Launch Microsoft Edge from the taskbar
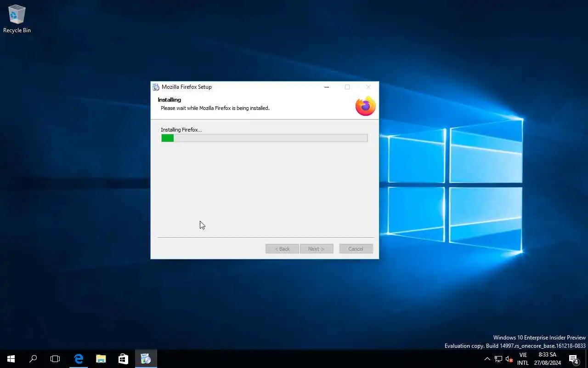Image resolution: width=588 pixels, height=368 pixels. coord(79,359)
